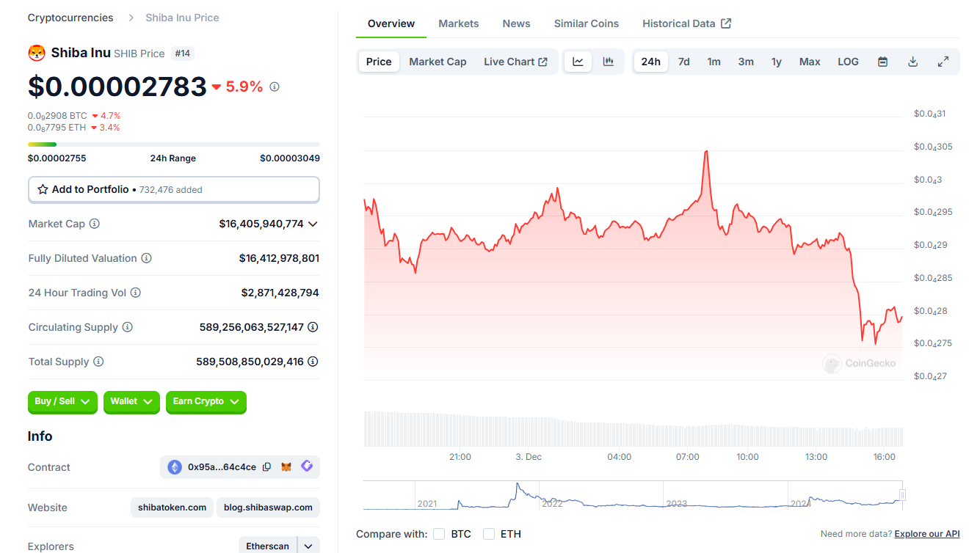The width and height of the screenshot is (980, 553).
Task: Show Circulating Supply label info icon
Action: (128, 327)
